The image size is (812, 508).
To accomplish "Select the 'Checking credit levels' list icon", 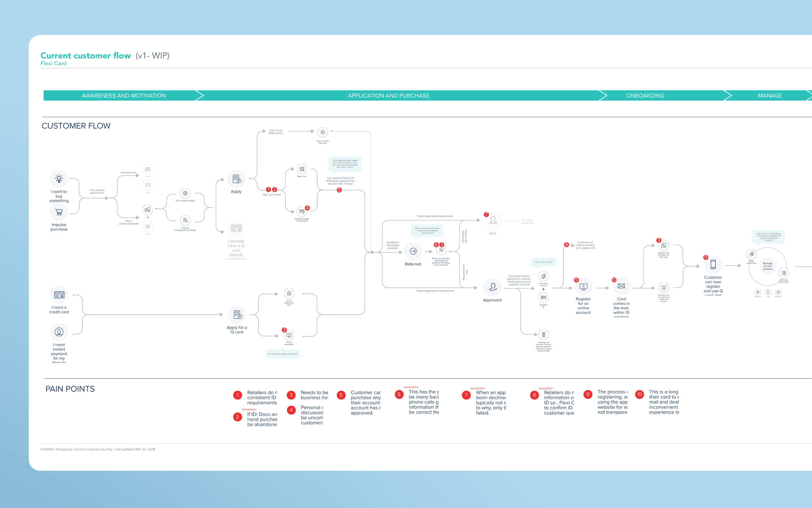I will click(x=784, y=273).
